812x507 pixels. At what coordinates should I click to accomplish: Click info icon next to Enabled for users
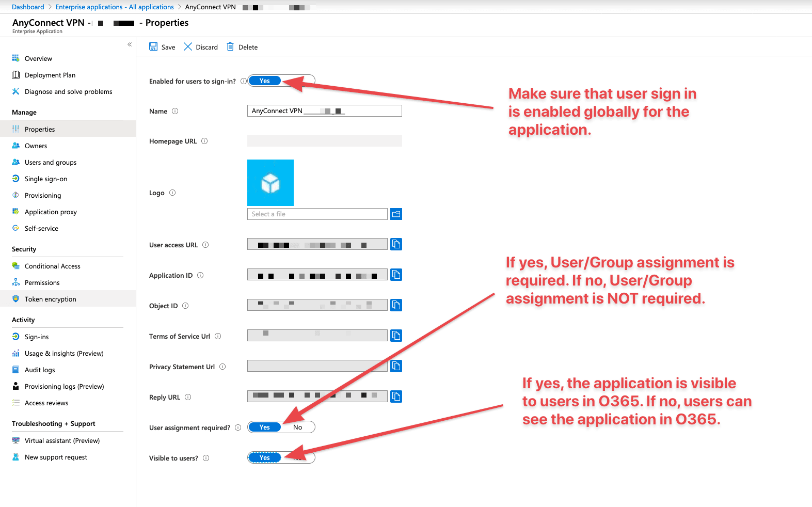click(x=244, y=81)
